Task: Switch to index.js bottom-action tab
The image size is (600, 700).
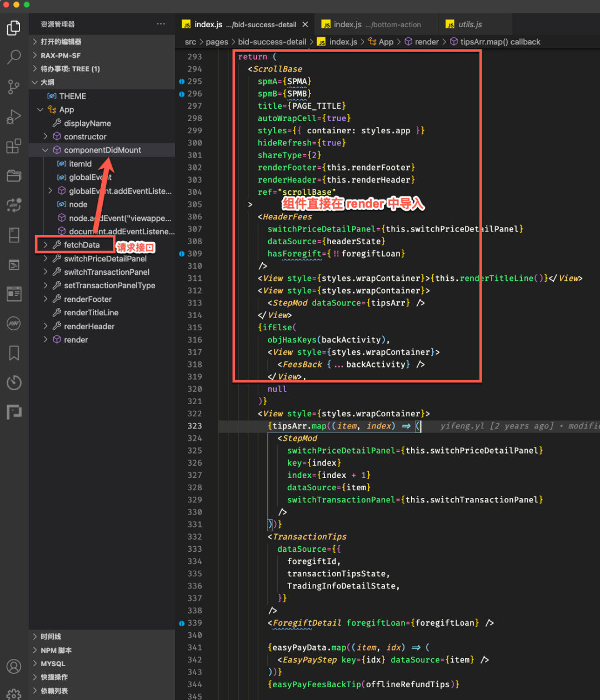Action: [x=377, y=24]
